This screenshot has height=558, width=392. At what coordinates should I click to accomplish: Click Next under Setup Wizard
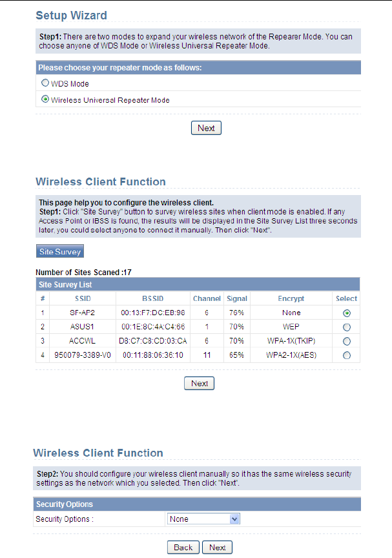click(x=206, y=128)
